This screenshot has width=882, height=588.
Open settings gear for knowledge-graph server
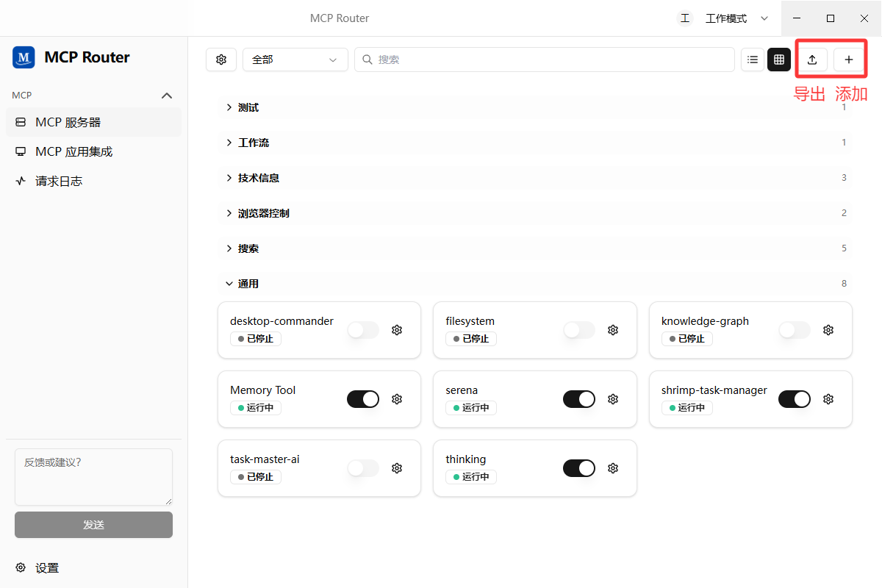(x=828, y=330)
